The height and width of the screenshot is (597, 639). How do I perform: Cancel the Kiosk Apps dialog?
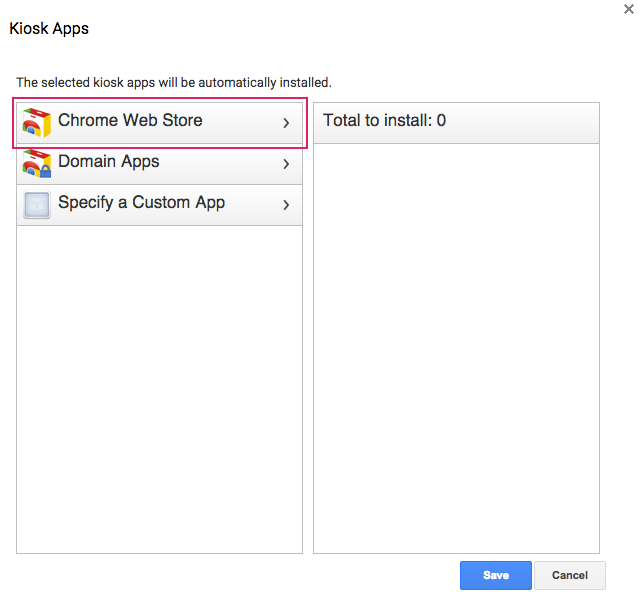point(570,575)
